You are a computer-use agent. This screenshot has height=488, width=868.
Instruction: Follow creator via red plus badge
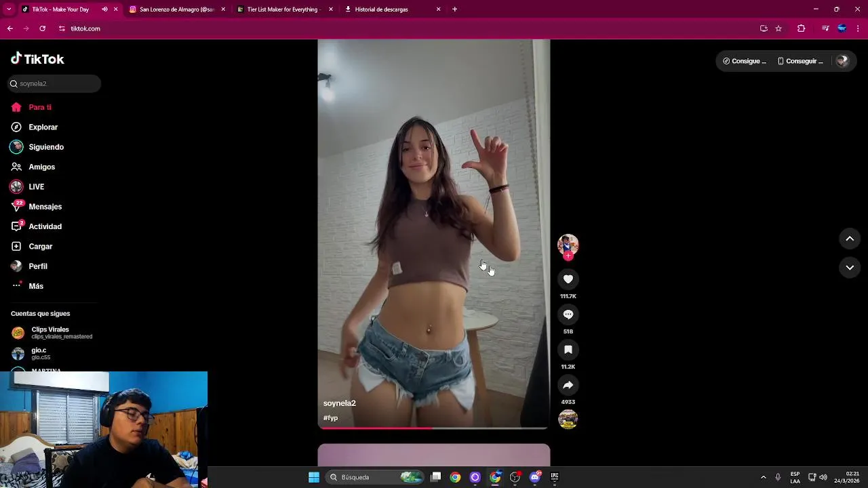[568, 256]
